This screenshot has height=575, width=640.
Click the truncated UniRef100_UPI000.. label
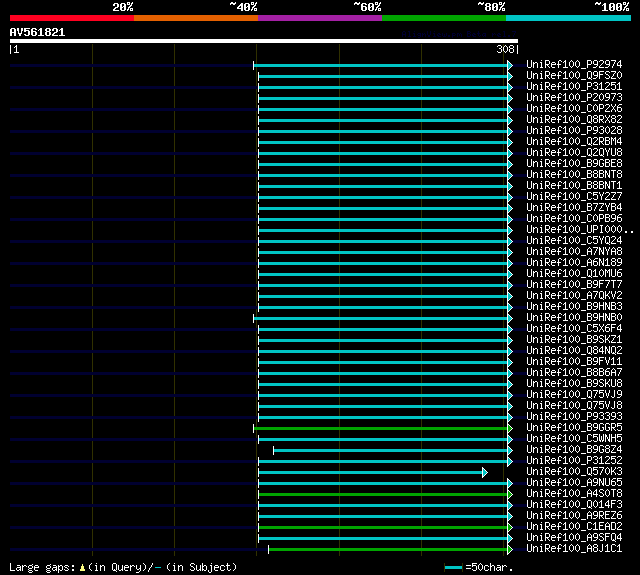click(x=580, y=230)
